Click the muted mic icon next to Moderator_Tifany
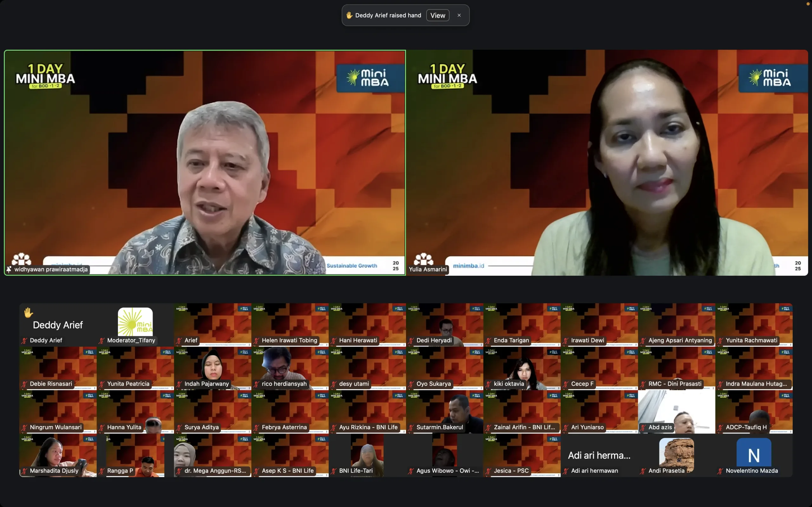The height and width of the screenshot is (507, 812). click(102, 341)
